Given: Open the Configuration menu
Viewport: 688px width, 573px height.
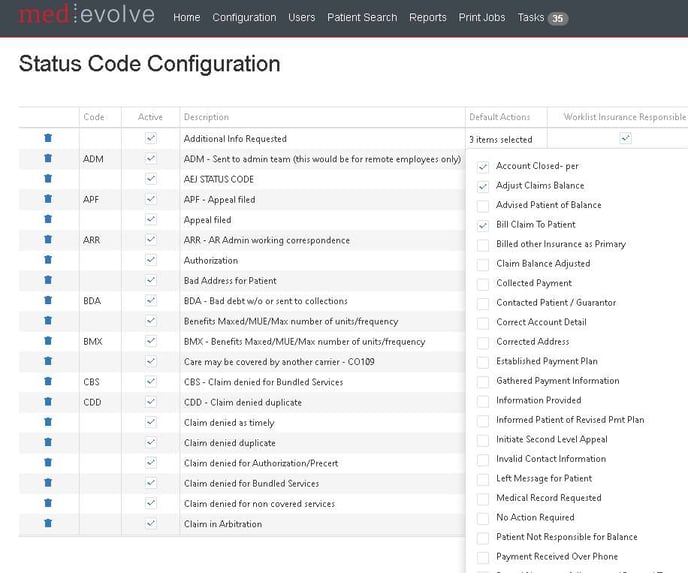Looking at the screenshot, I should pyautogui.click(x=244, y=17).
